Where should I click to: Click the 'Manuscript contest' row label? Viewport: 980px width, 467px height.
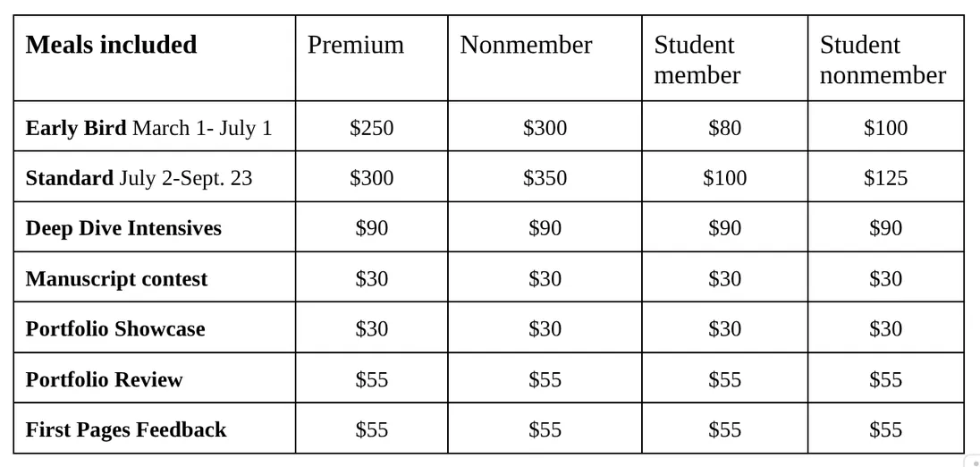[116, 279]
